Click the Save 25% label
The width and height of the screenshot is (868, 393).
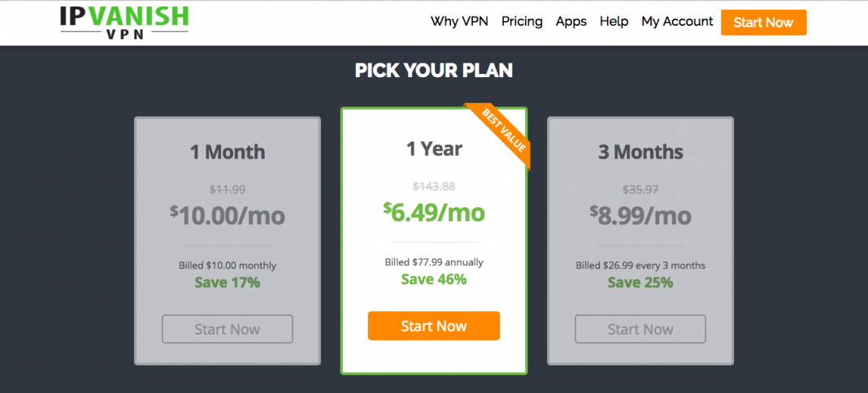click(640, 283)
